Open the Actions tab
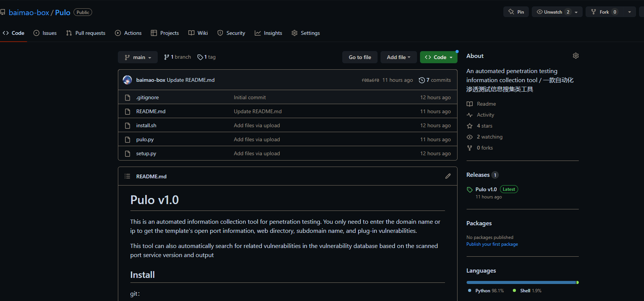 tap(128, 33)
